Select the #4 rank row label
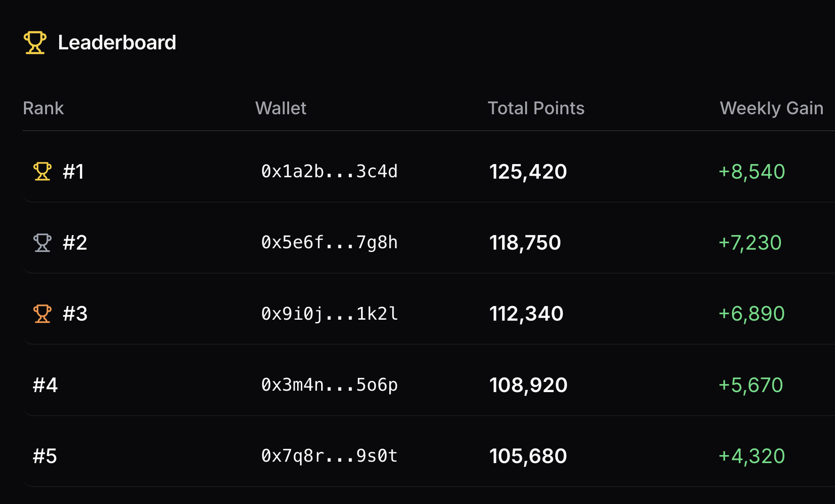The height and width of the screenshot is (504, 835). click(x=45, y=385)
